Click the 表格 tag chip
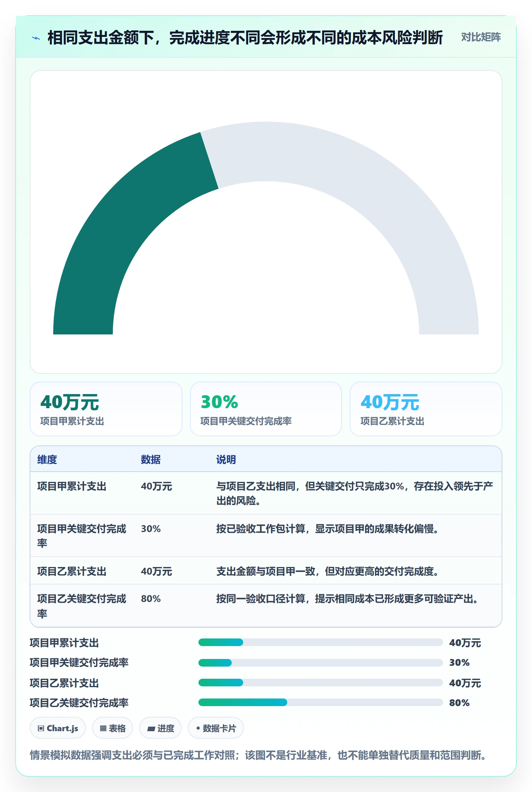532x792 pixels. (x=112, y=728)
